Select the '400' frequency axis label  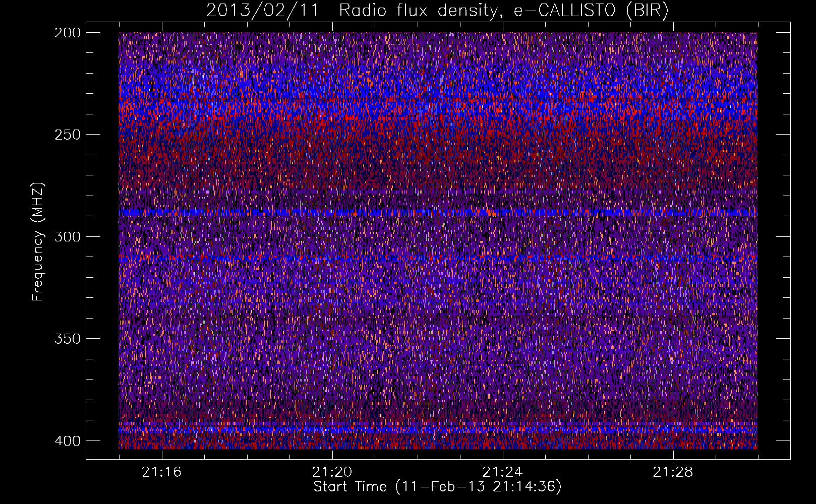[67, 440]
